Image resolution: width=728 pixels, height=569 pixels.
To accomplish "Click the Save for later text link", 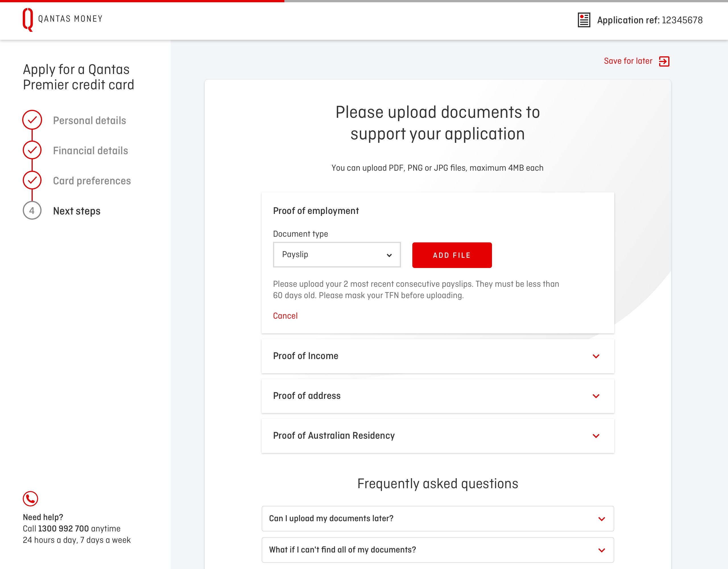I will [628, 61].
